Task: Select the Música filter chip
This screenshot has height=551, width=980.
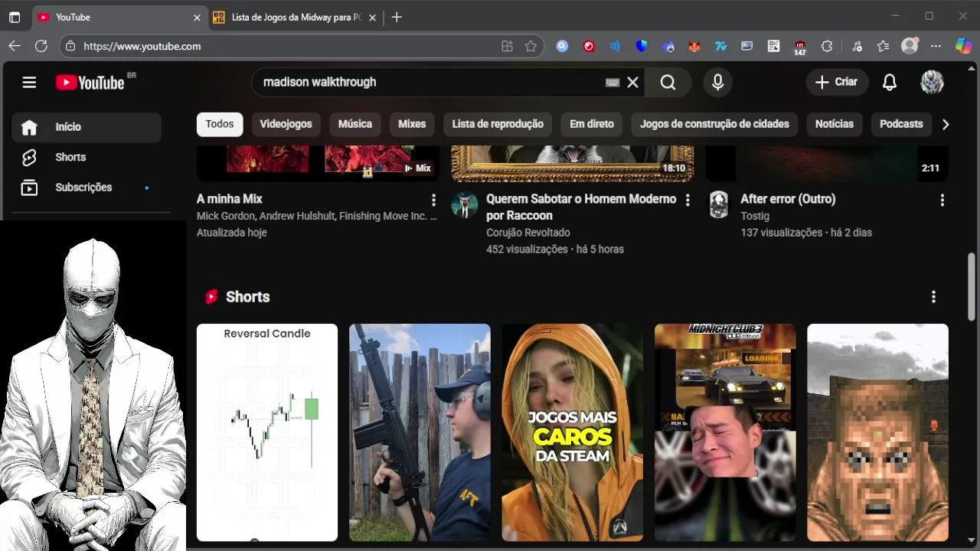Action: click(x=355, y=124)
